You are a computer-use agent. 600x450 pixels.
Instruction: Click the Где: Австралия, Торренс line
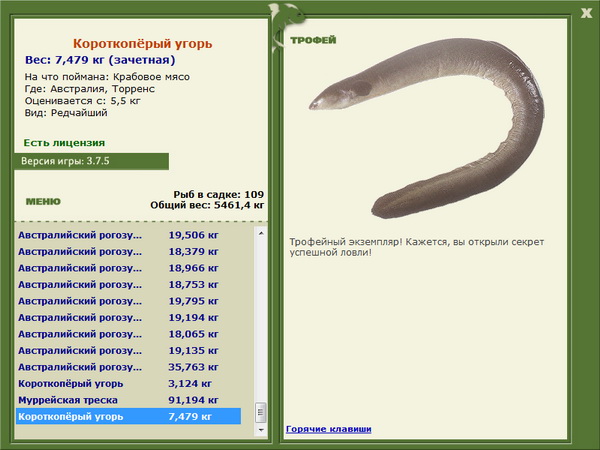coord(90,89)
